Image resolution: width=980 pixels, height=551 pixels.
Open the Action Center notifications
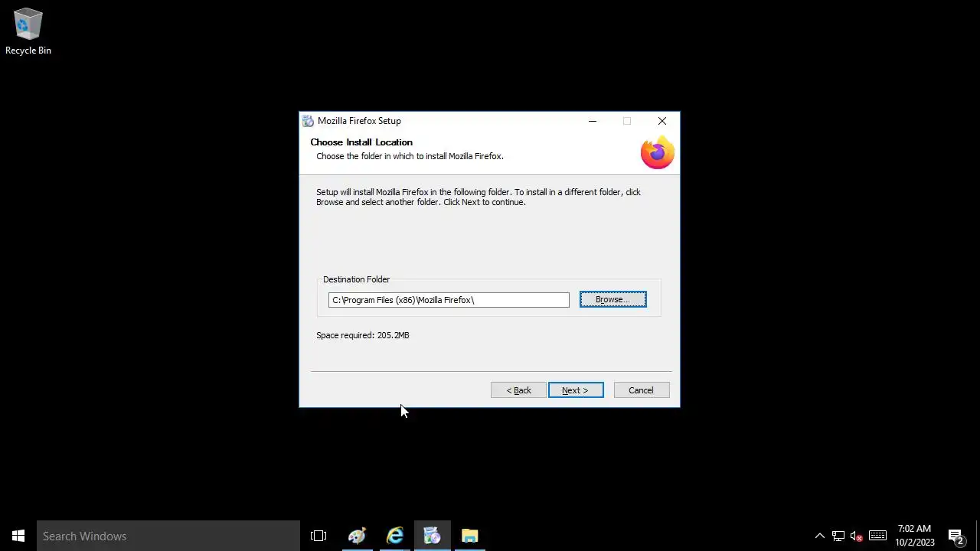955,536
